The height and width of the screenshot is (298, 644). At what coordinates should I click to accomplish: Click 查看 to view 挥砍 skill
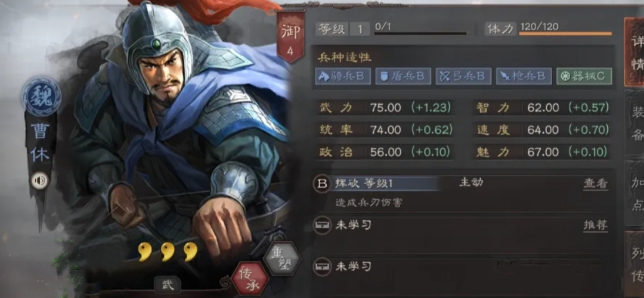(595, 184)
